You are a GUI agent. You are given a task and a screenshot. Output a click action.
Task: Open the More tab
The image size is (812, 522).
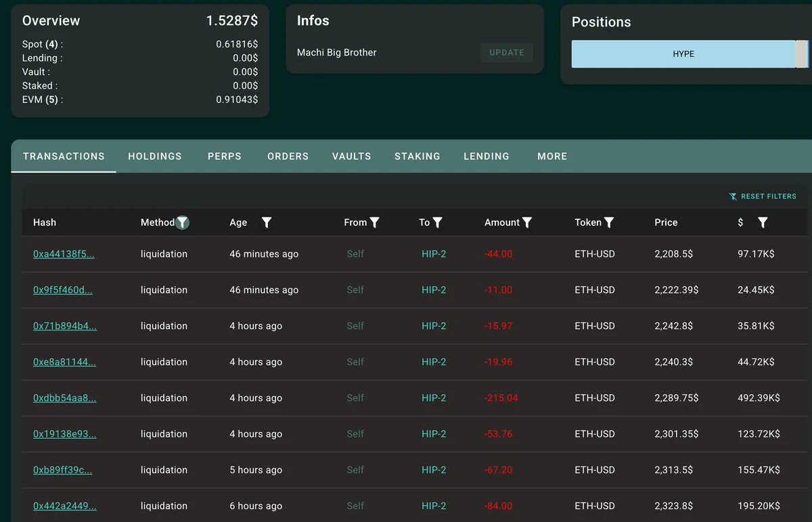(x=552, y=156)
